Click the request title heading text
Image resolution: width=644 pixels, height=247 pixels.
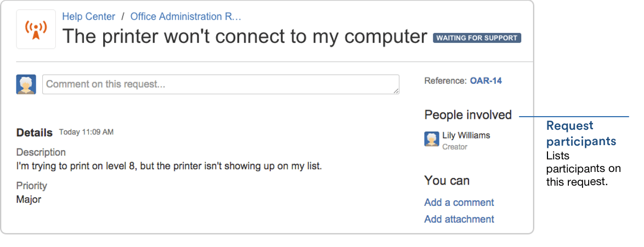click(245, 37)
